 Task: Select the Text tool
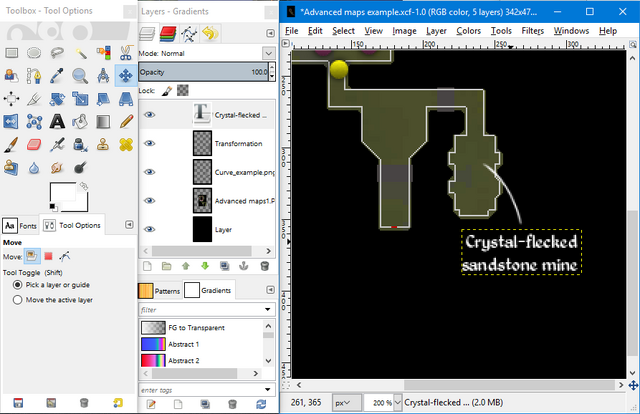pos(57,122)
